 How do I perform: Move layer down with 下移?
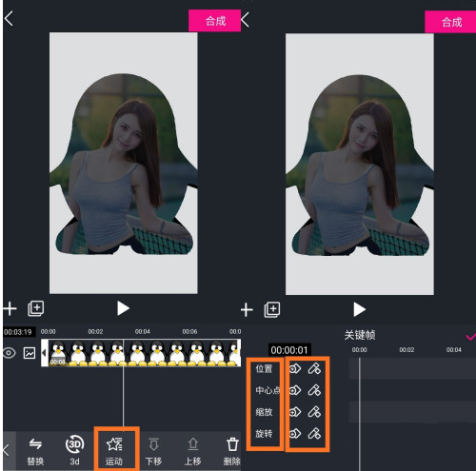pyautogui.click(x=153, y=451)
